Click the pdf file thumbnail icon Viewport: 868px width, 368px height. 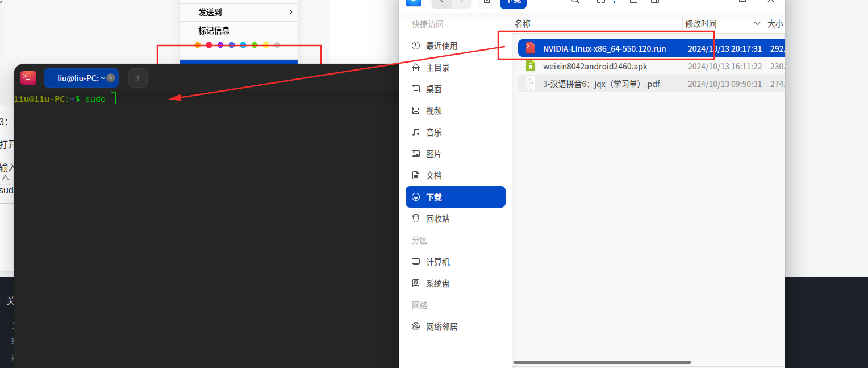coord(531,84)
